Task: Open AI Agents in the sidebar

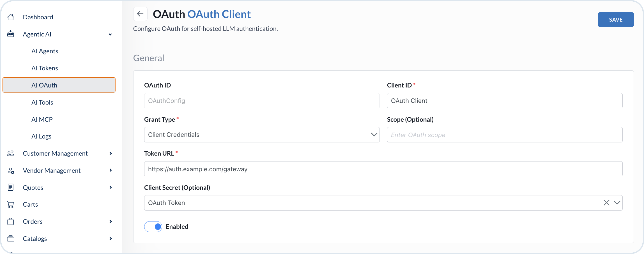Action: click(x=45, y=51)
